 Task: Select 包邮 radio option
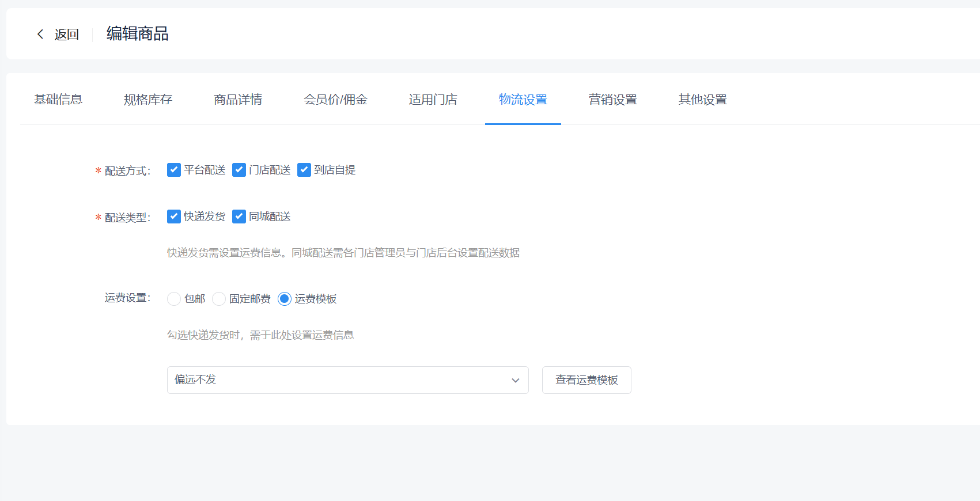(x=174, y=299)
